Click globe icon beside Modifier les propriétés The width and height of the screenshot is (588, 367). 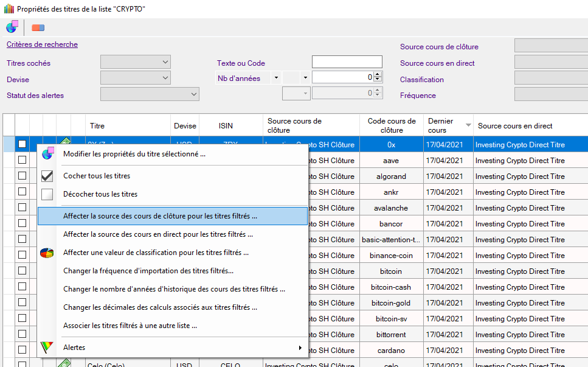[47, 153]
